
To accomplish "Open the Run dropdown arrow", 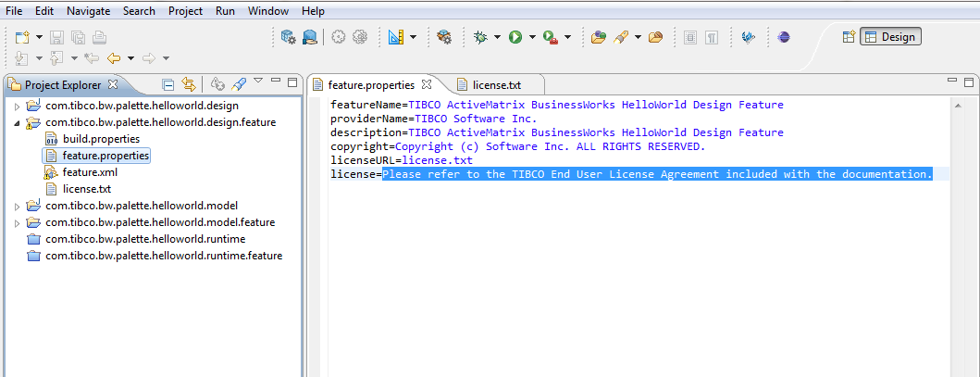I will [x=532, y=38].
